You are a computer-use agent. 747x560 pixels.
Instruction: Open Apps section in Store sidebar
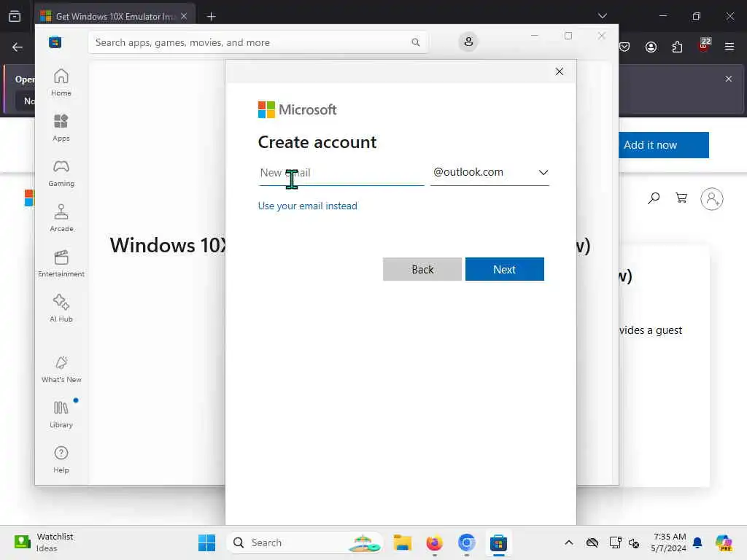pyautogui.click(x=61, y=128)
